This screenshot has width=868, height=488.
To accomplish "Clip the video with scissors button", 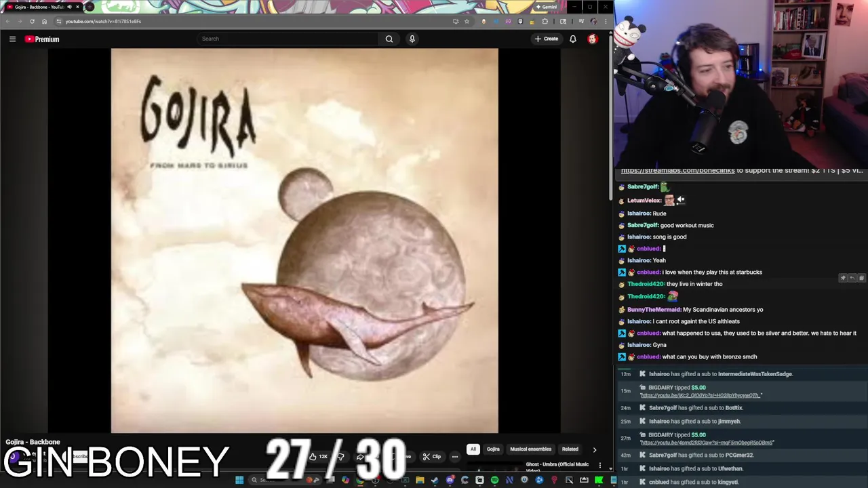I will [432, 456].
